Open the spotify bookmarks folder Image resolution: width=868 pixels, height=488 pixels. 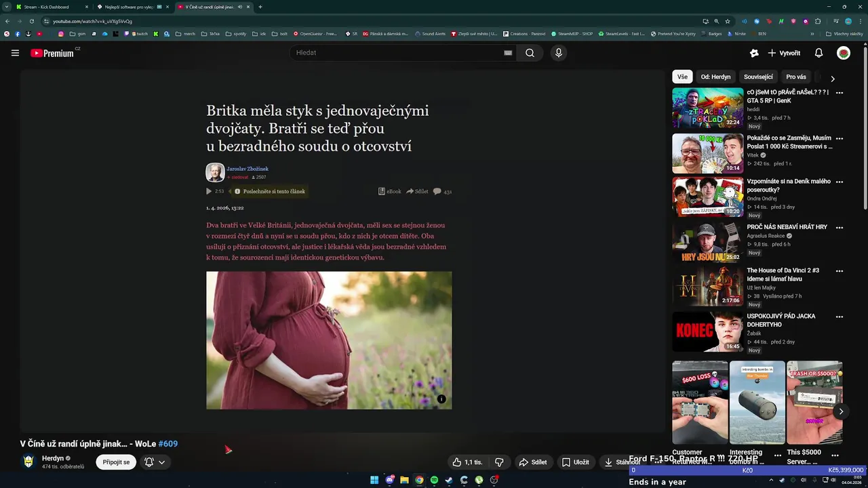[236, 33]
